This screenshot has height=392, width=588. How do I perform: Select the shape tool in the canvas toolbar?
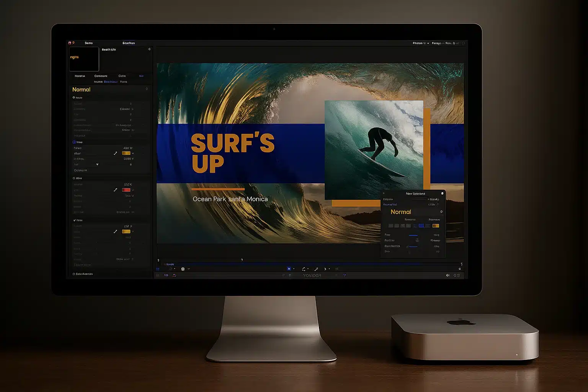304,269
